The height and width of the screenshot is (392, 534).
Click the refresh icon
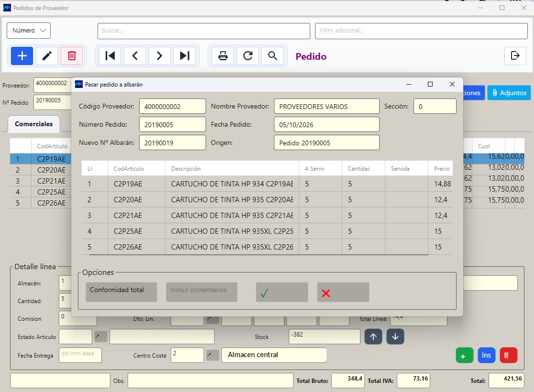pos(248,56)
